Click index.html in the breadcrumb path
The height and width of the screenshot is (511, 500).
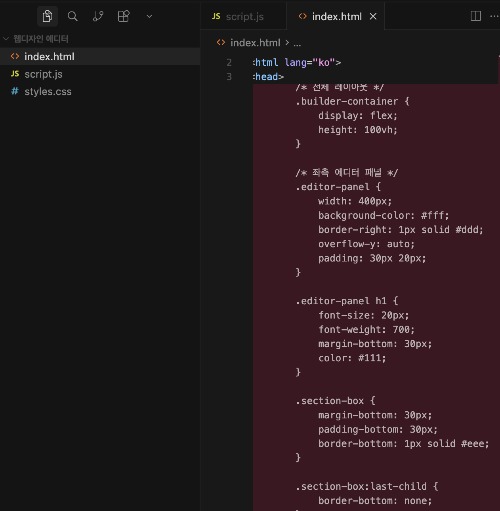255,43
